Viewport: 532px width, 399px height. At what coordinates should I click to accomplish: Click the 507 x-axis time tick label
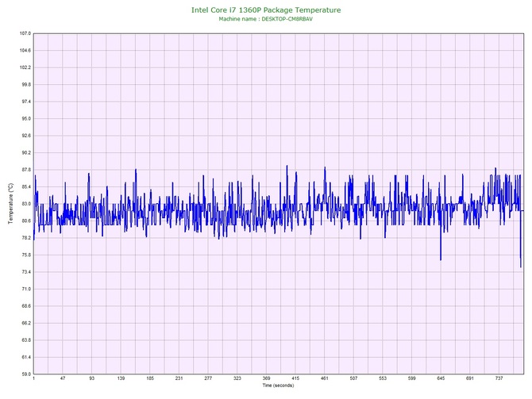click(353, 378)
